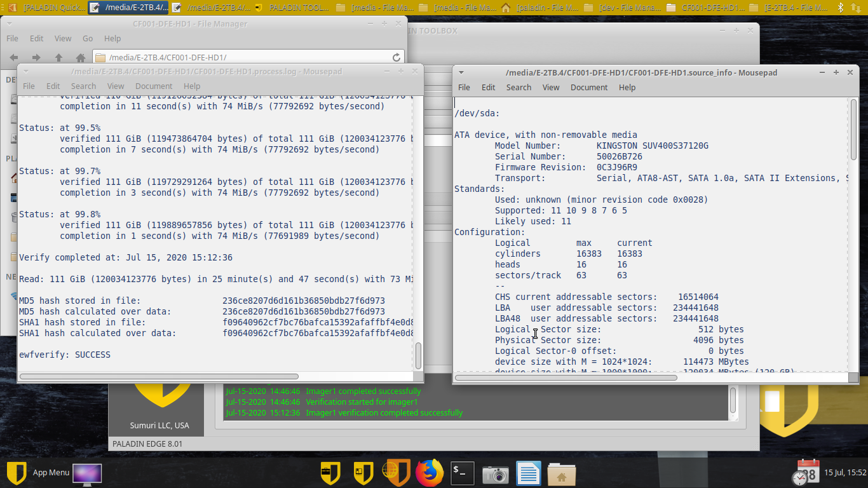Go to home folder in File Manager

click(x=80, y=57)
